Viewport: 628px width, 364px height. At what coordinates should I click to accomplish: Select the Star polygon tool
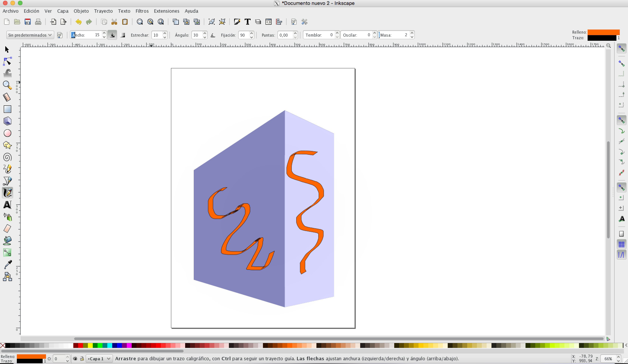pyautogui.click(x=7, y=145)
